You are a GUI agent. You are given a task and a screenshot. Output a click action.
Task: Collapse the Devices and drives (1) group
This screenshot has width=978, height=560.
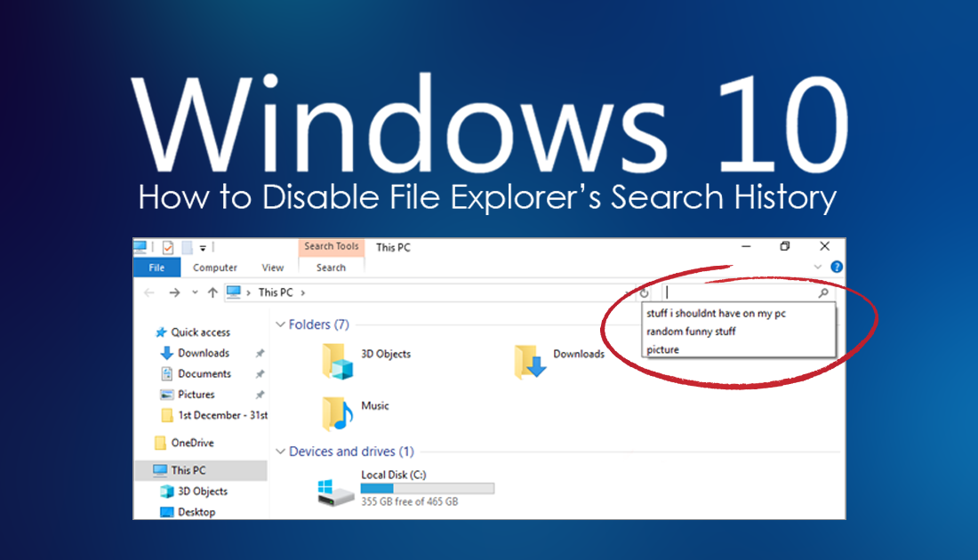(281, 452)
